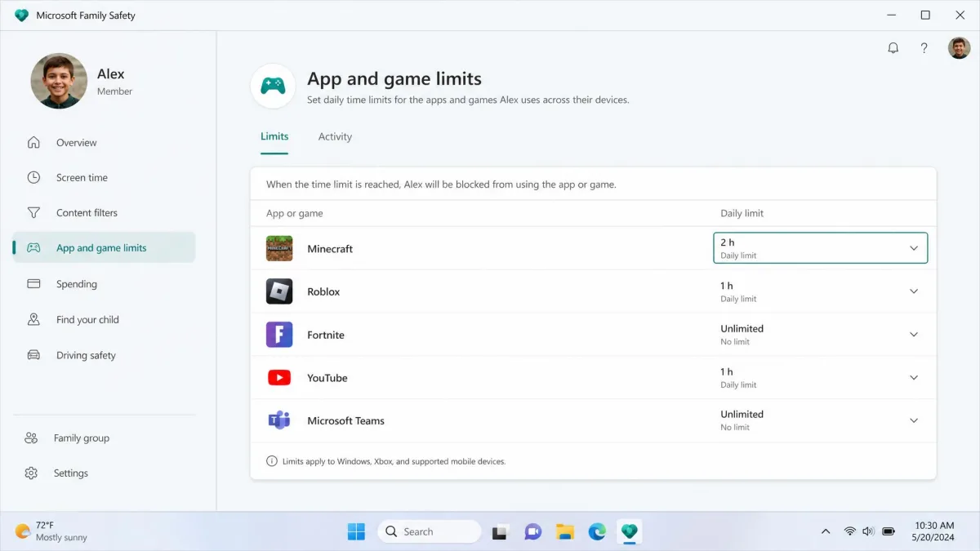Image resolution: width=980 pixels, height=551 pixels.
Task: Open Family group label
Action: (x=82, y=438)
